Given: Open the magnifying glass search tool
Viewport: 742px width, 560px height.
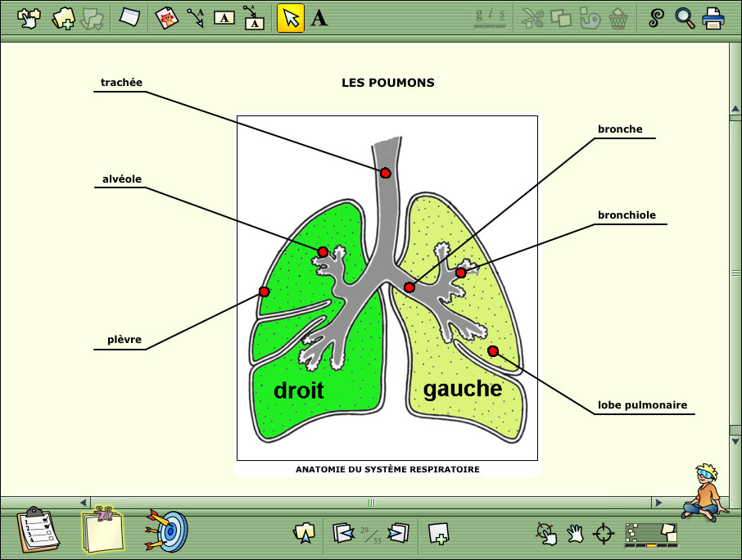Looking at the screenshot, I should click(x=685, y=18).
